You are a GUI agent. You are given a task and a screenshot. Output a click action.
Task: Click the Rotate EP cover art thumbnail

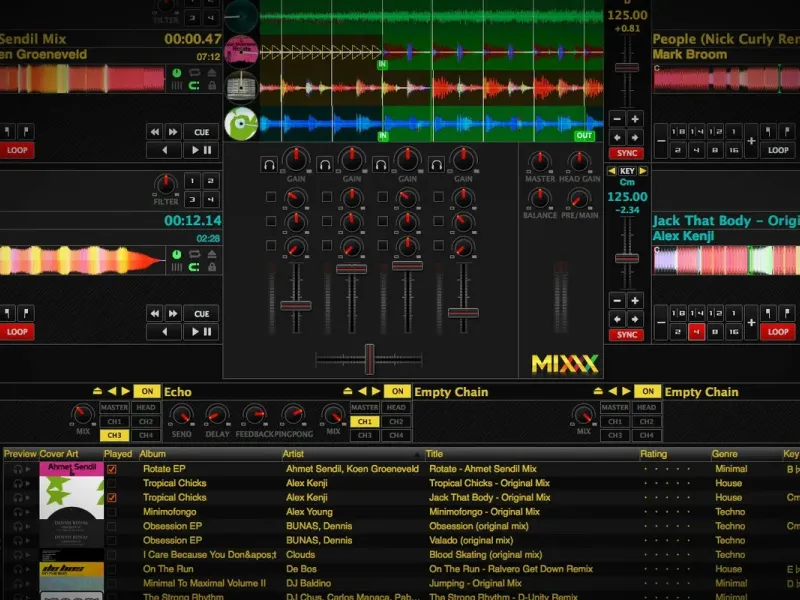coord(71,469)
